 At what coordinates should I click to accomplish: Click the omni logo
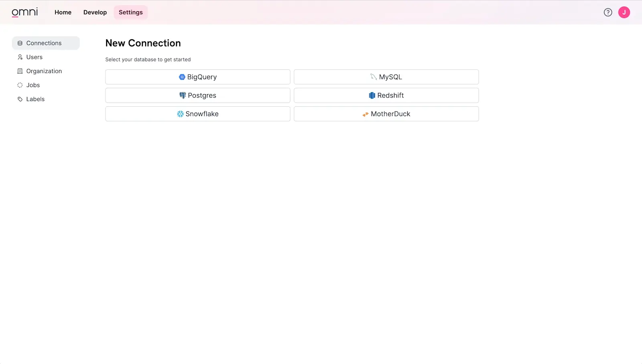(24, 12)
